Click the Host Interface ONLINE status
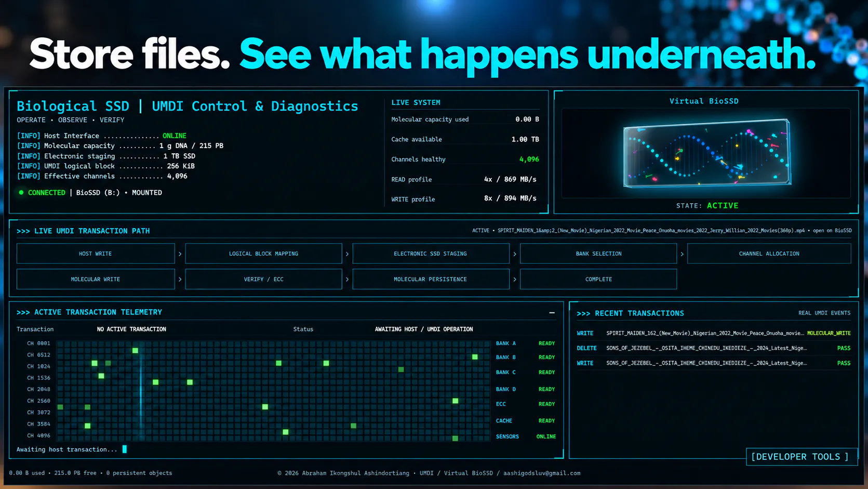The image size is (868, 489). coord(175,136)
